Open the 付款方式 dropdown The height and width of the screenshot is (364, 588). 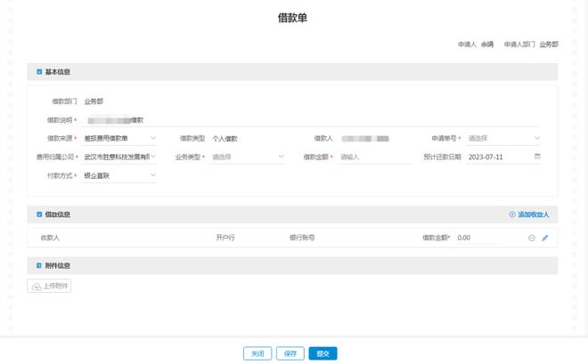(118, 175)
